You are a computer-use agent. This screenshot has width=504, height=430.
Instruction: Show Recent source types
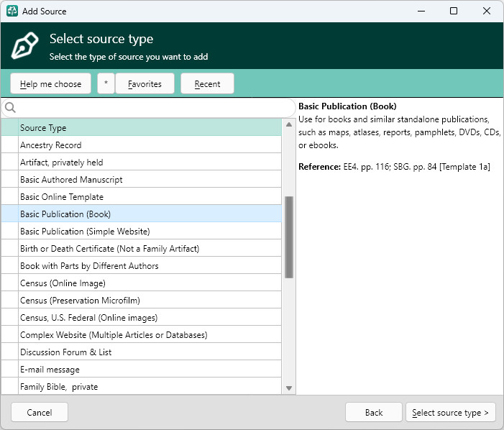pyautogui.click(x=207, y=83)
